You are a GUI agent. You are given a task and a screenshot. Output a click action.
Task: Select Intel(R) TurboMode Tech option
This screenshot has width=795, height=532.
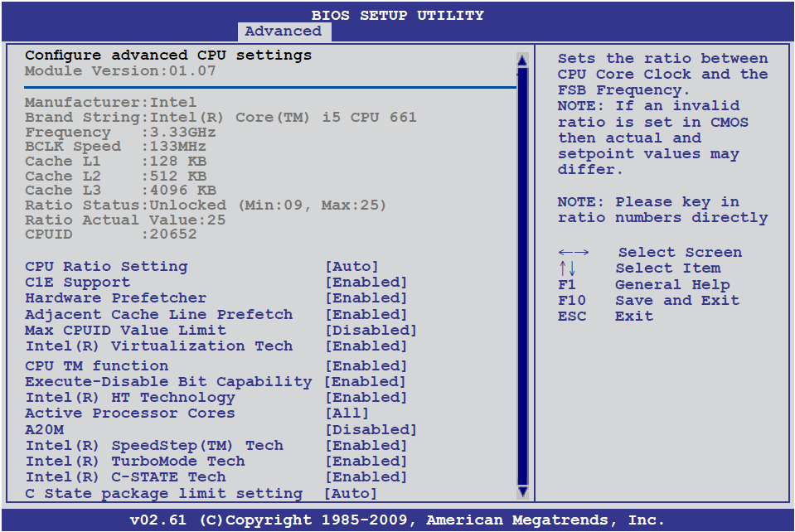[x=135, y=461]
